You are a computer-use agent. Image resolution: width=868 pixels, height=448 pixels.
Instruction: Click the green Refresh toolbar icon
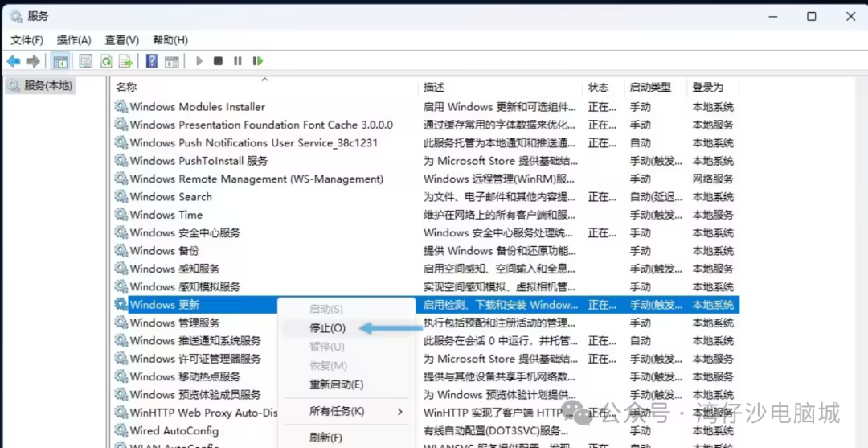[106, 61]
